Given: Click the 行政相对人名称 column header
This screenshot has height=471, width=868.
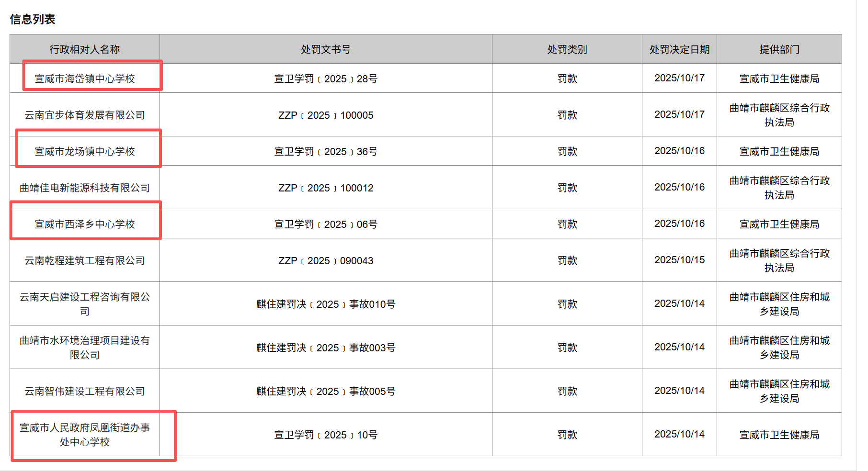Looking at the screenshot, I should click(x=85, y=49).
